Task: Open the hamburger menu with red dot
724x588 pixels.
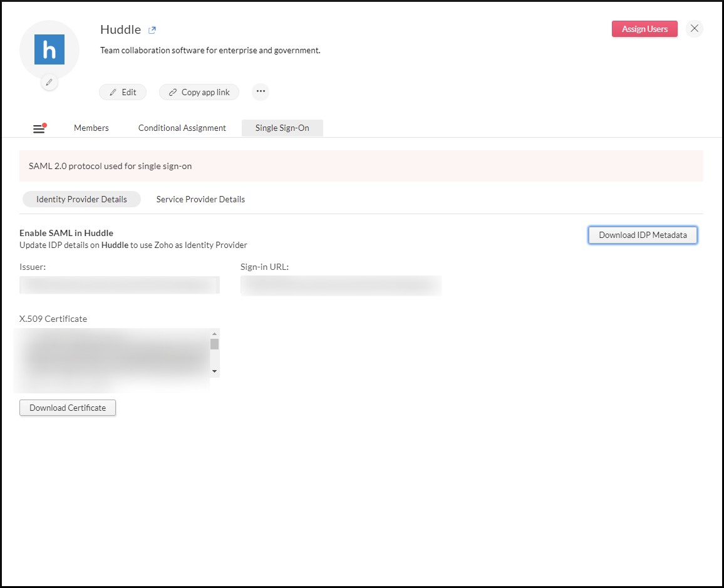Action: (39, 128)
